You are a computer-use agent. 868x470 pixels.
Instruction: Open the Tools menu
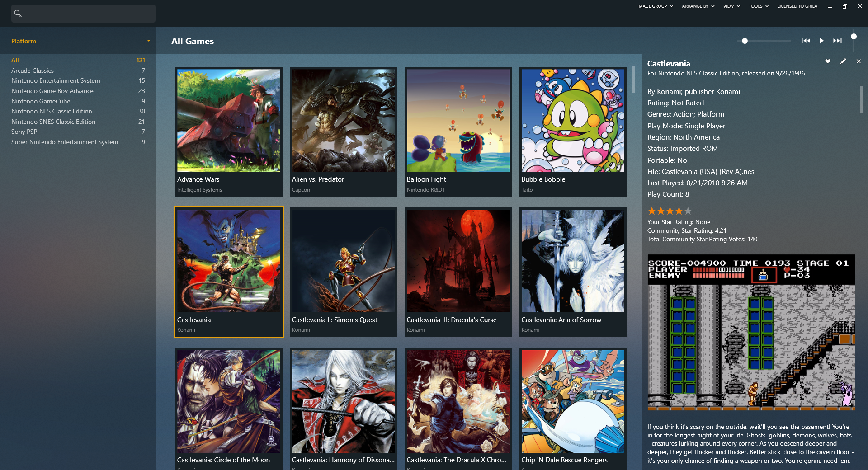pyautogui.click(x=758, y=6)
